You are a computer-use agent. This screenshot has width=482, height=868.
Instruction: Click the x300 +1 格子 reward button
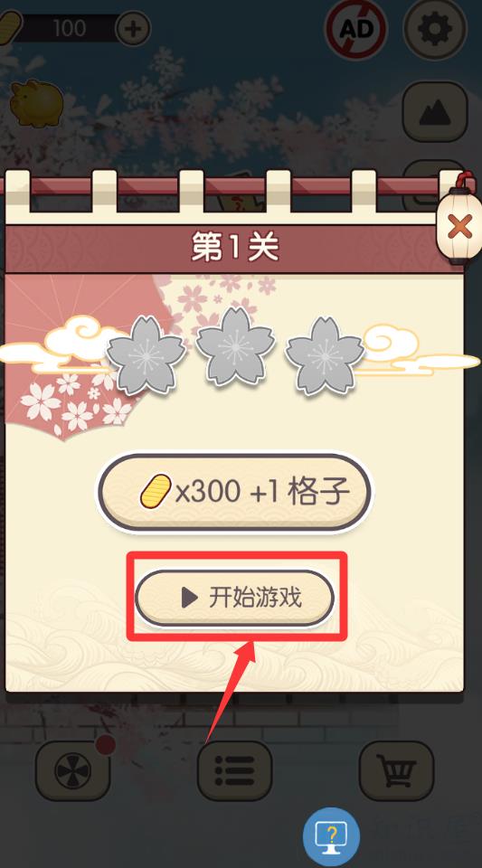coord(234,492)
